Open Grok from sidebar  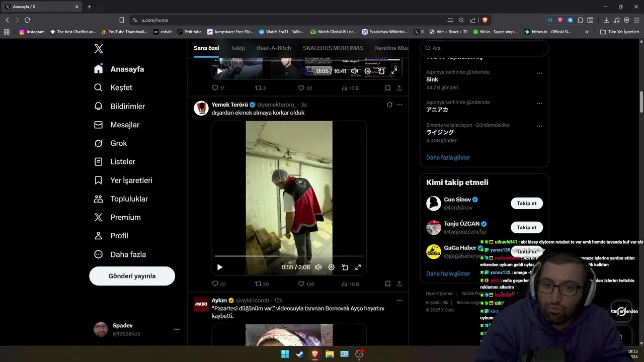pos(111,143)
